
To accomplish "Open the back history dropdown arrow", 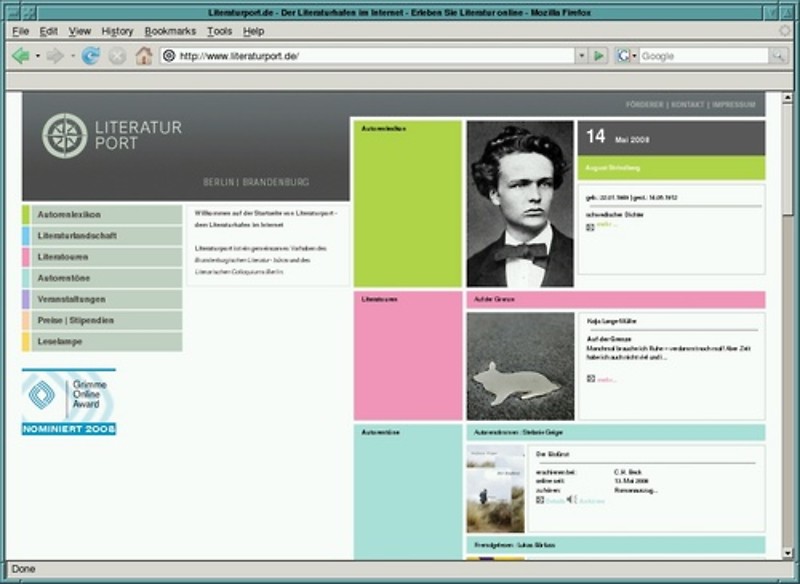I will 38,56.
